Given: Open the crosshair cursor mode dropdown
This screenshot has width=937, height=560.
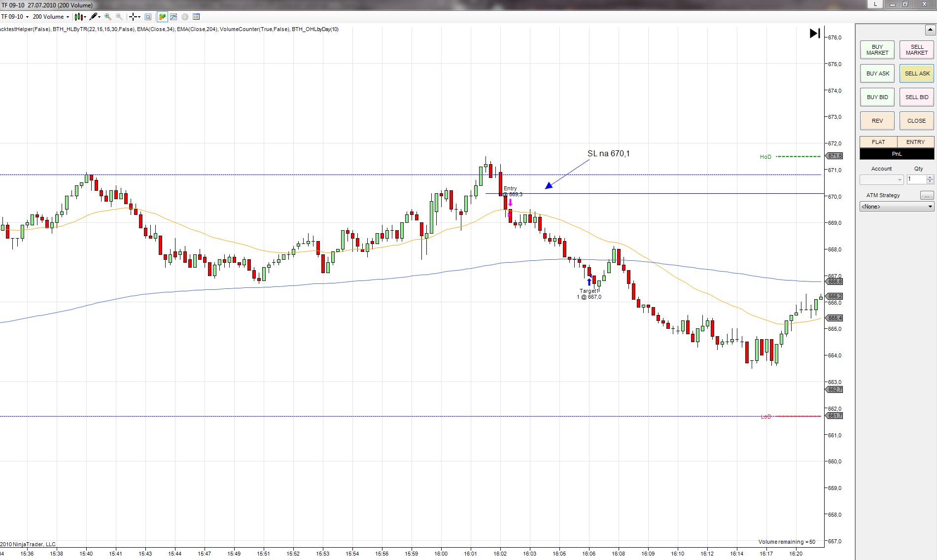Looking at the screenshot, I should click(135, 17).
